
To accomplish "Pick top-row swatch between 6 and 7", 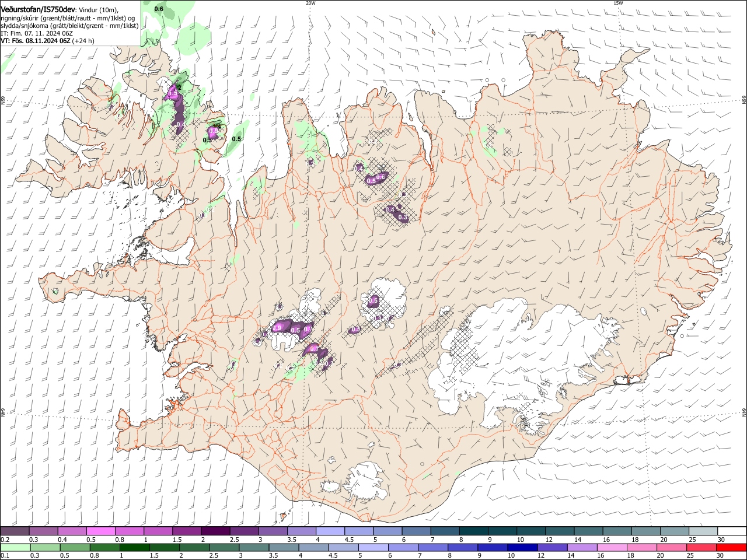I will pos(415,531).
